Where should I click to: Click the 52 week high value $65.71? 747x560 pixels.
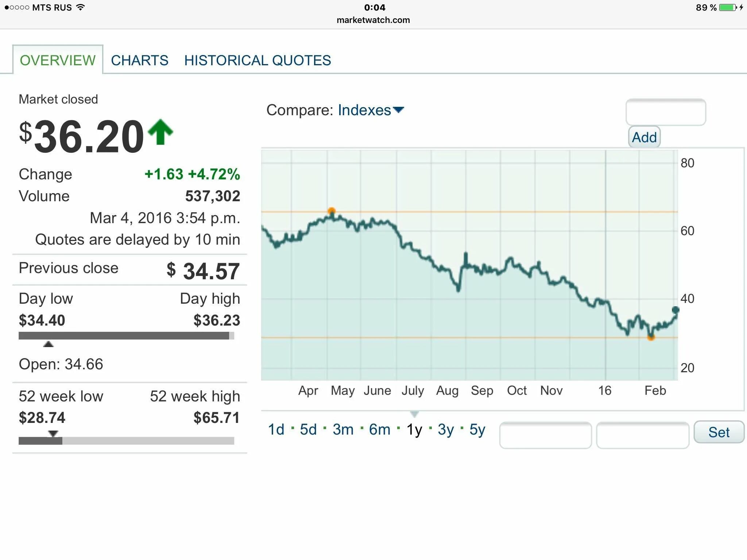point(217,418)
